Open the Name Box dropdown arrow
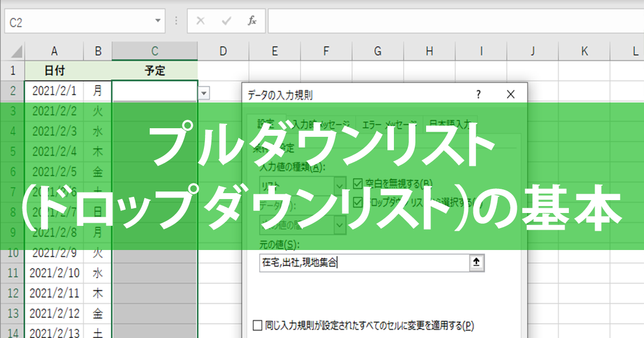 pos(158,21)
